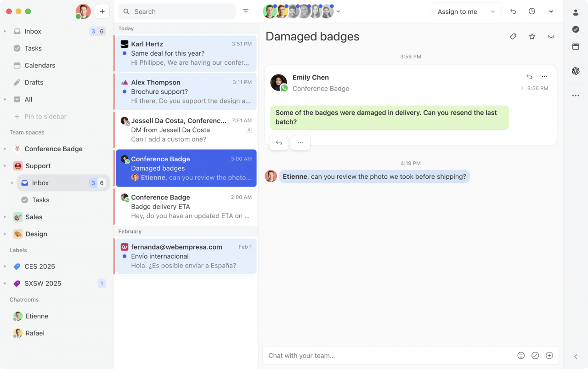Open the OpenAI assistant icon in right rail
588x369 pixels.
576,71
